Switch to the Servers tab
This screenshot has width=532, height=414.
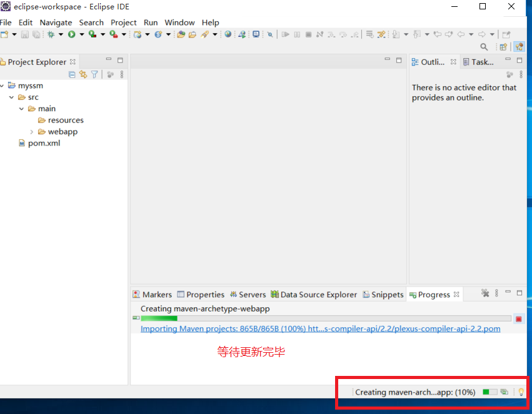(248, 294)
